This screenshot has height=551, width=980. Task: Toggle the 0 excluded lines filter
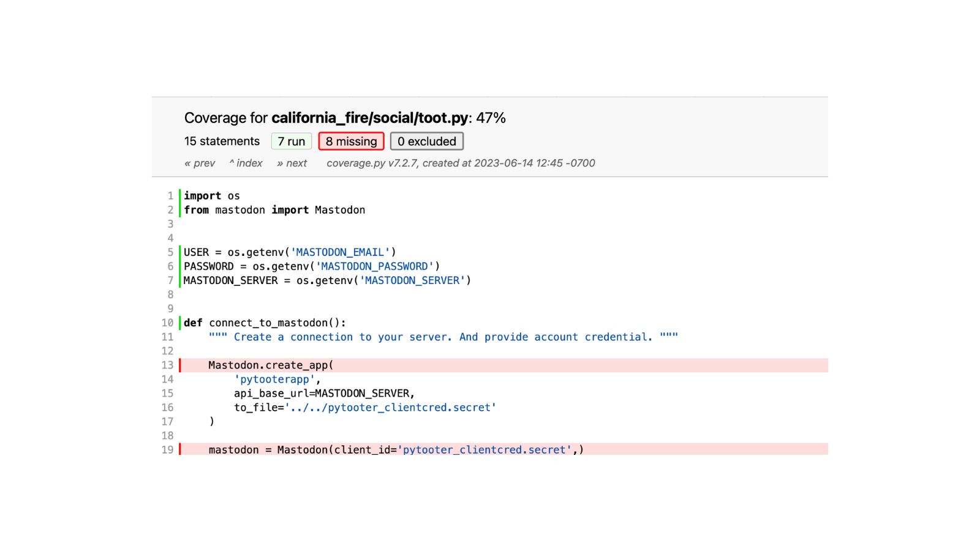(426, 141)
